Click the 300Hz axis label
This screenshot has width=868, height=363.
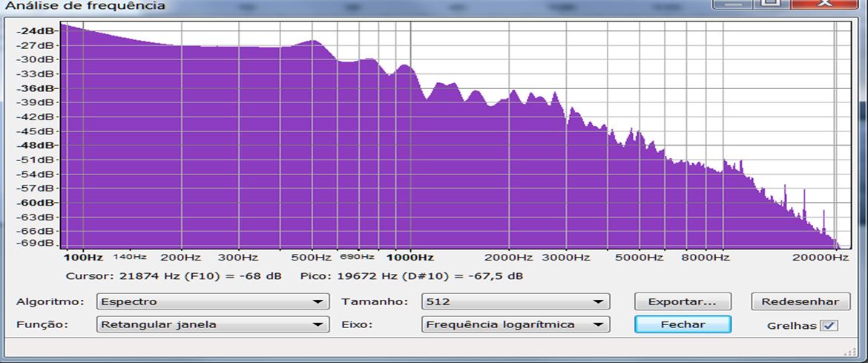tap(239, 258)
